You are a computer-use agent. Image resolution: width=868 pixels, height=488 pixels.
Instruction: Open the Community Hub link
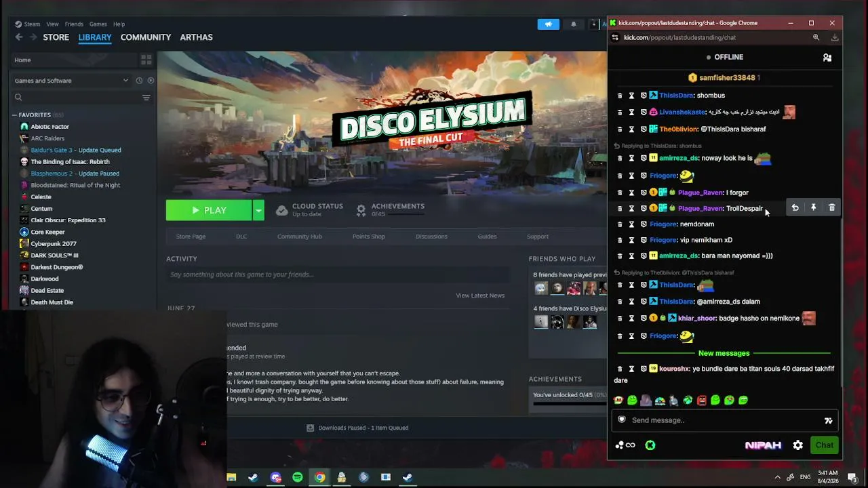tap(300, 237)
